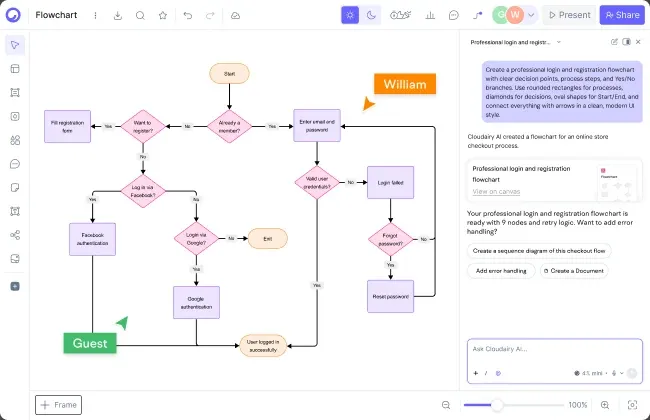Screen dimensions: 650x420
Task: Open the AI model selector in chat input
Action: (x=588, y=373)
